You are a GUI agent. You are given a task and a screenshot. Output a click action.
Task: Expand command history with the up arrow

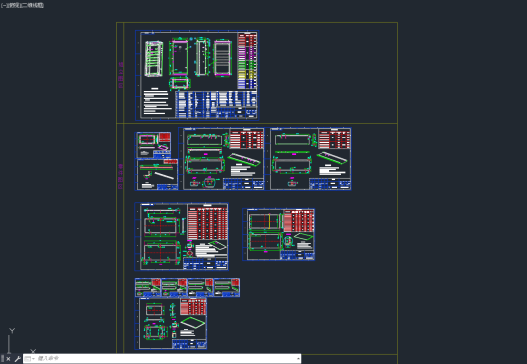point(298,359)
